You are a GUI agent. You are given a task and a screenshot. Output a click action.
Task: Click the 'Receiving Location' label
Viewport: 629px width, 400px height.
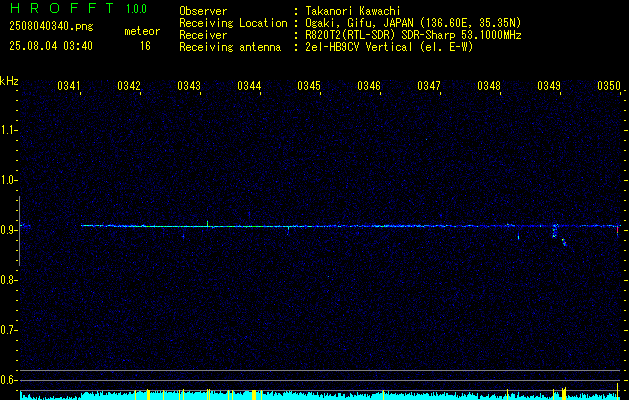(x=233, y=23)
